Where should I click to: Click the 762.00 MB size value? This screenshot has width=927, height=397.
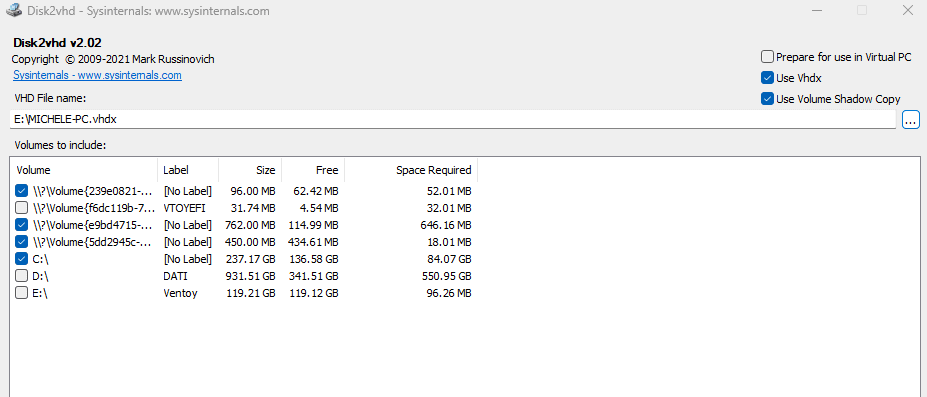251,224
